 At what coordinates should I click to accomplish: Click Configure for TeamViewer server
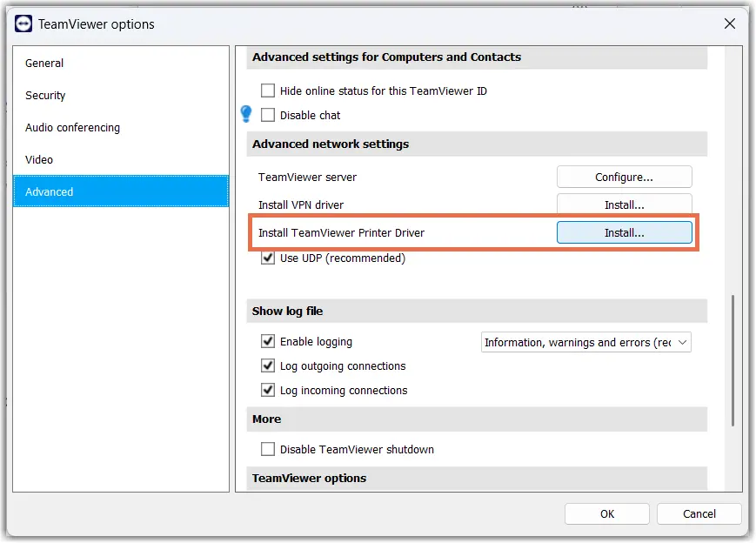pyautogui.click(x=624, y=177)
